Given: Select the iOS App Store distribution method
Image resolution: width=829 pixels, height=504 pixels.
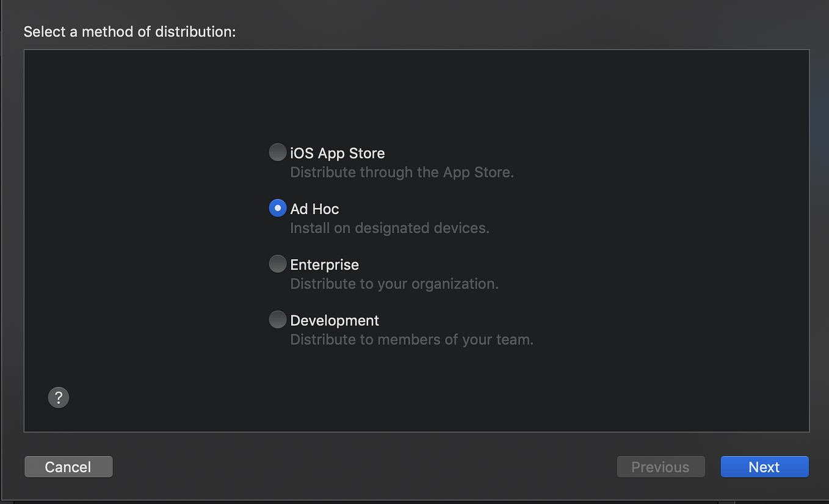Looking at the screenshot, I should point(277,152).
